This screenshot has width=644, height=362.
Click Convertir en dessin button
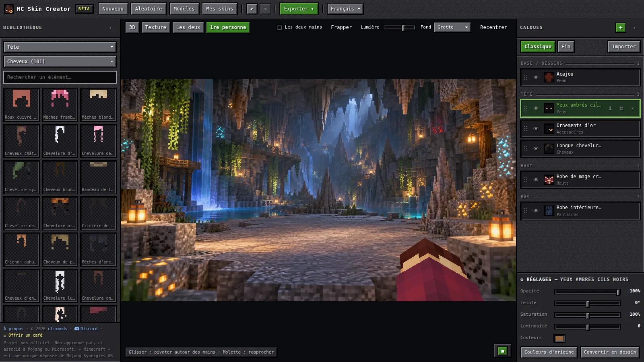point(610,352)
